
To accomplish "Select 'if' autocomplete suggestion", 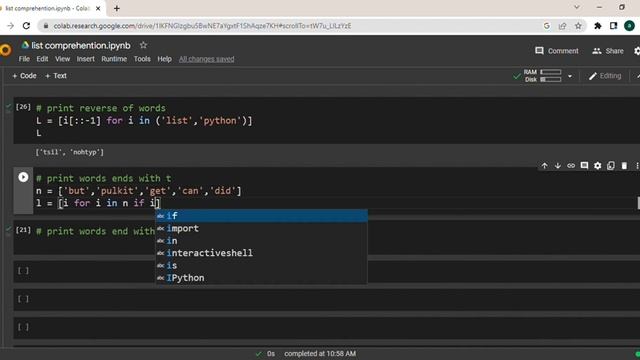I will pos(262,216).
